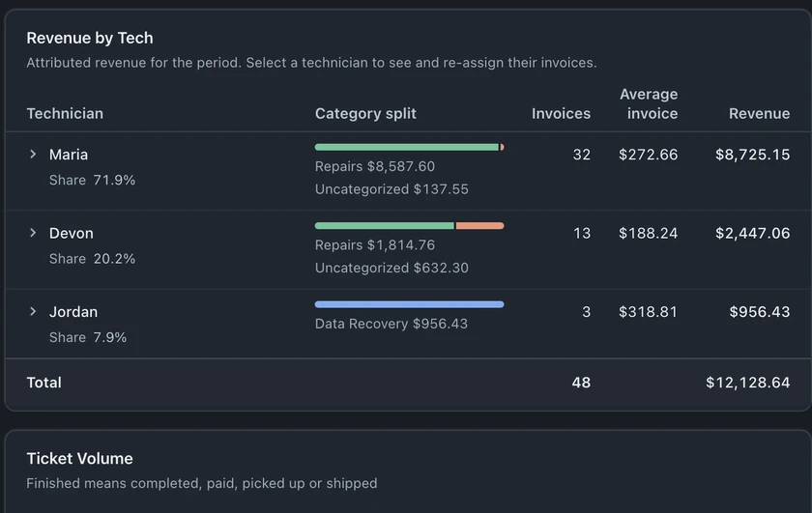812x513 pixels.
Task: Click Jordan's blue Data Recovery bar
Action: (409, 304)
